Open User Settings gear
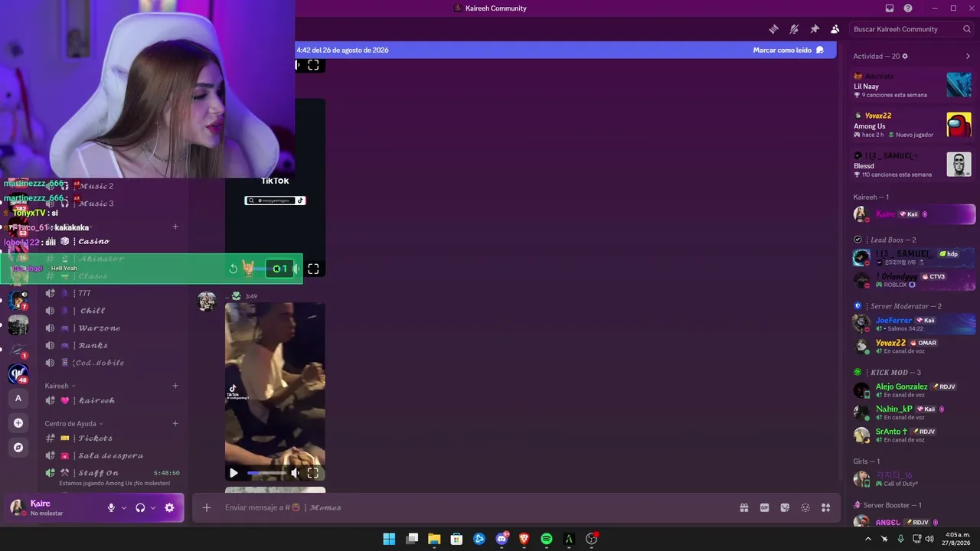 (x=169, y=507)
